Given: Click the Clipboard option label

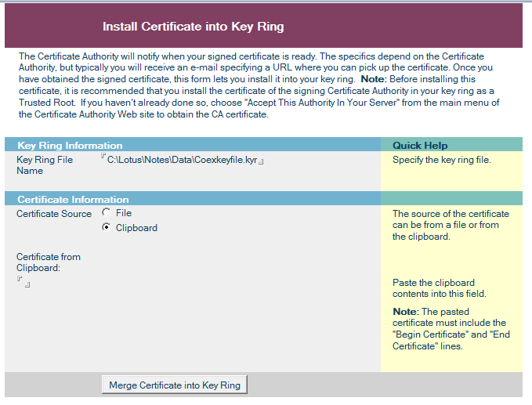Looking at the screenshot, I should point(136,228).
